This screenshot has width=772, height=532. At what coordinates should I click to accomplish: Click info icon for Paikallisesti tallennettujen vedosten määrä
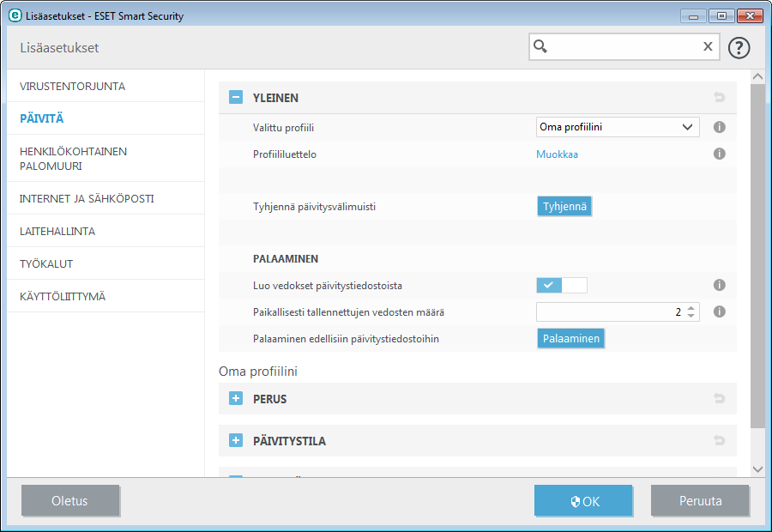coord(720,311)
